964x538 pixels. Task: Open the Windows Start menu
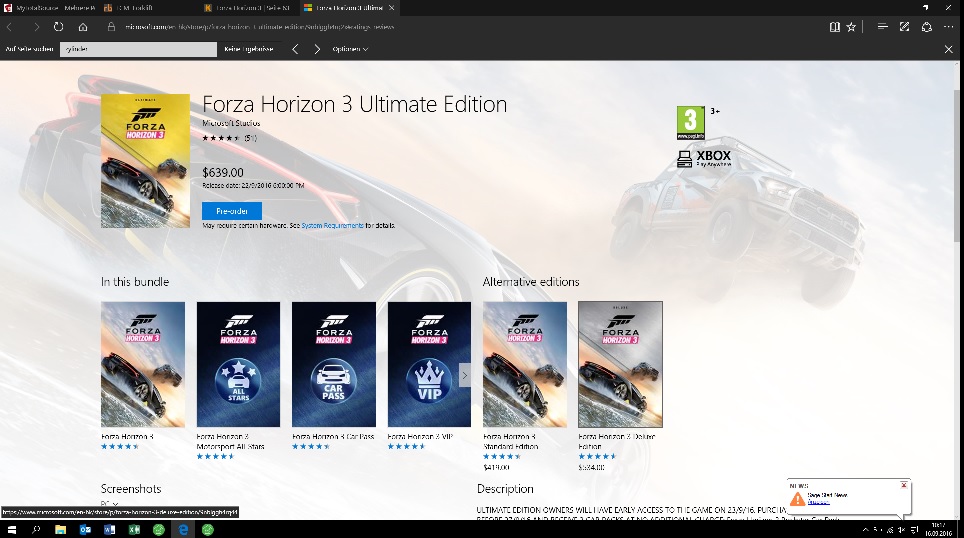pyautogui.click(x=11, y=529)
